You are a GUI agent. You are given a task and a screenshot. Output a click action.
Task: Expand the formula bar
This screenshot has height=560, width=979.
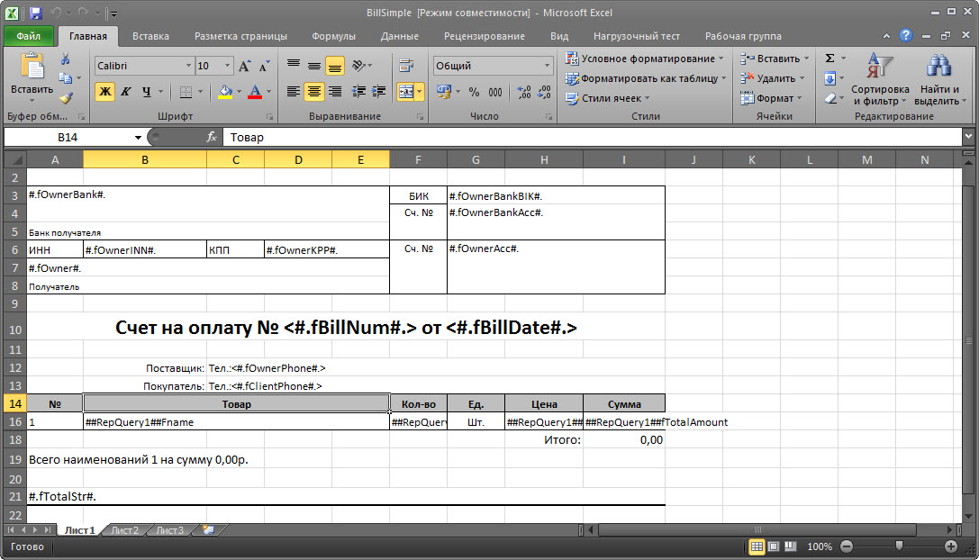(968, 137)
